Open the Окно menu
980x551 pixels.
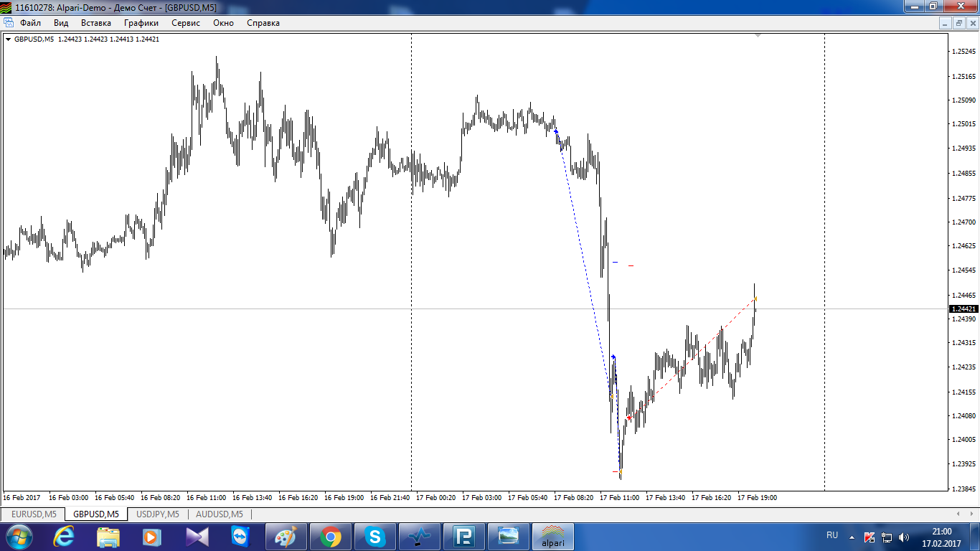tap(223, 23)
